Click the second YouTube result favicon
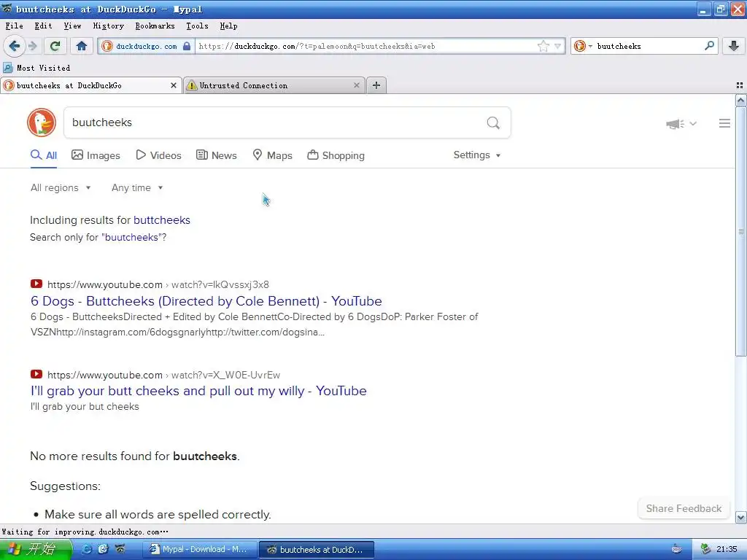The width and height of the screenshot is (747, 560). tap(36, 374)
